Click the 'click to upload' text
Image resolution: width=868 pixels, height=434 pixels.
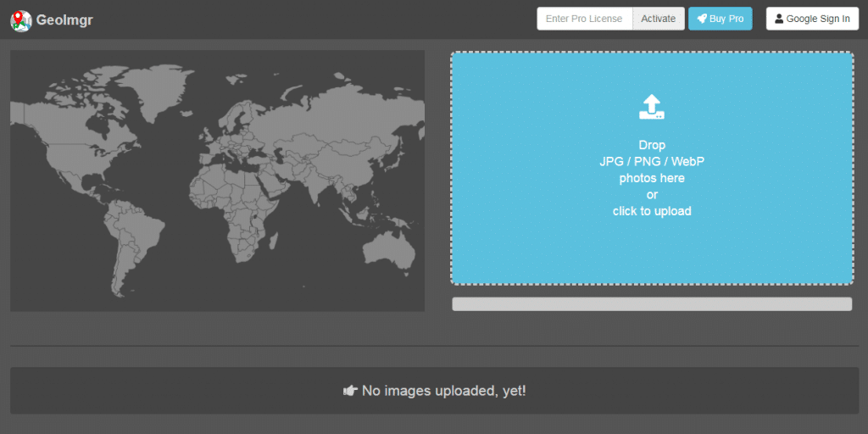point(652,211)
